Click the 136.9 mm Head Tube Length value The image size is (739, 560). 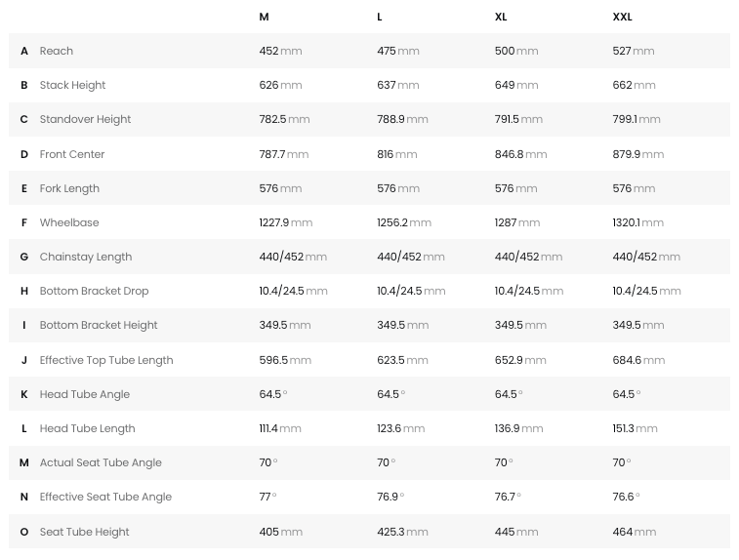point(518,428)
